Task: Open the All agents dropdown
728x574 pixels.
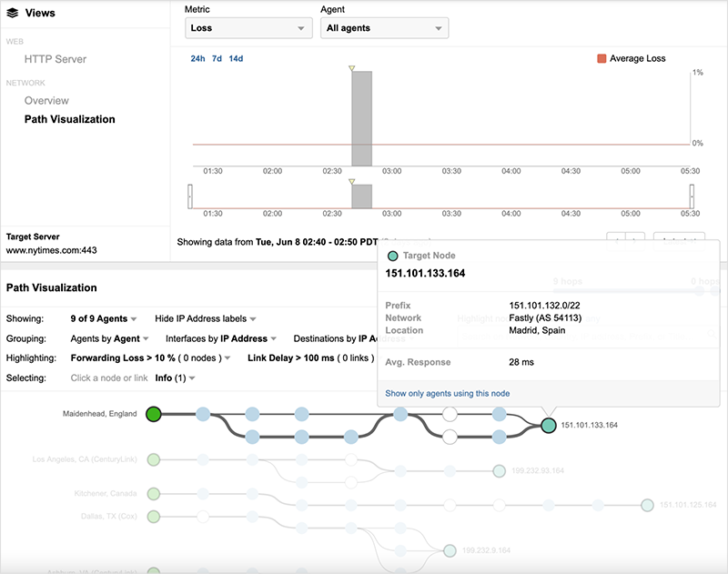Action: (x=384, y=28)
